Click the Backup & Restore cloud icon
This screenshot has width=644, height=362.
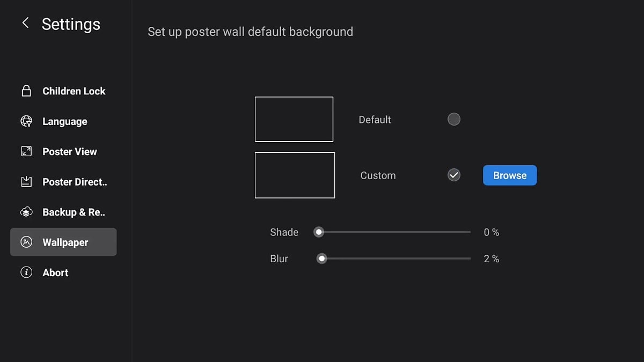pyautogui.click(x=26, y=212)
